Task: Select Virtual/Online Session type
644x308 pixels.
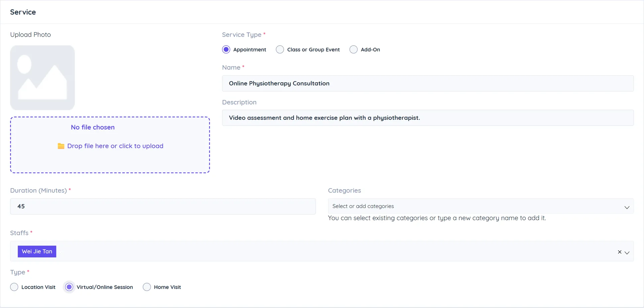Action: [69, 287]
